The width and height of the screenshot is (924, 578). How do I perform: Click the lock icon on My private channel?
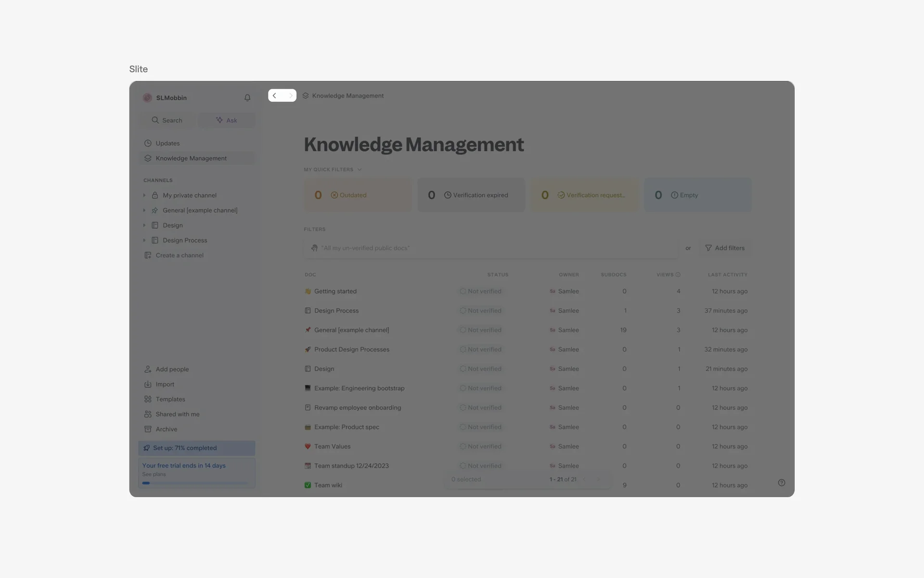(x=154, y=195)
